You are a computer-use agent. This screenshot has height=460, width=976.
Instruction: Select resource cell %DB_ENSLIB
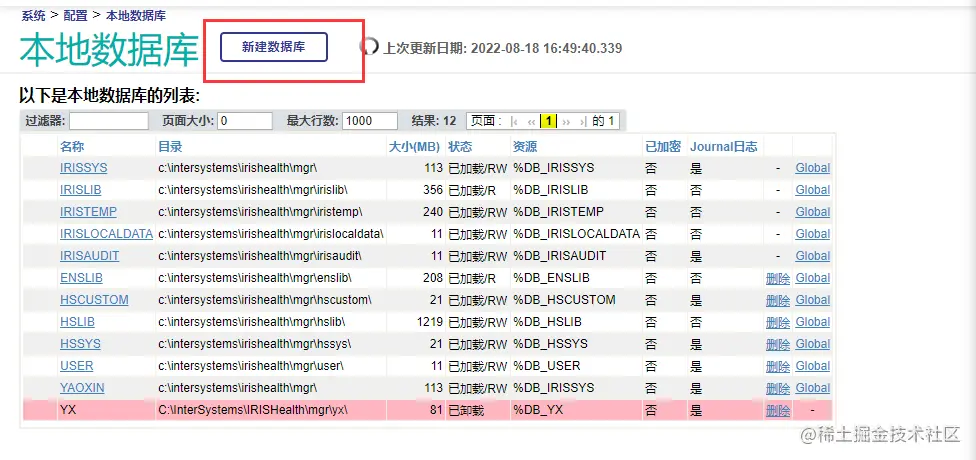click(x=551, y=278)
